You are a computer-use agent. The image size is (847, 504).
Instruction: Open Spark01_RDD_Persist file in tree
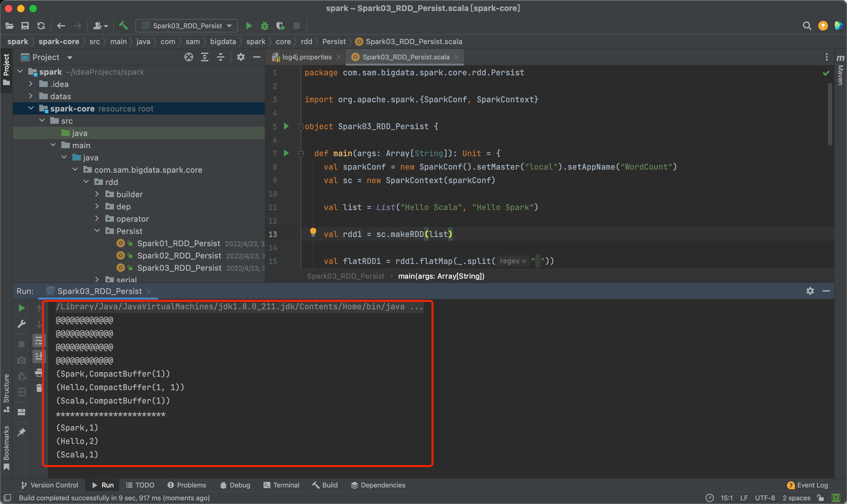pos(178,243)
